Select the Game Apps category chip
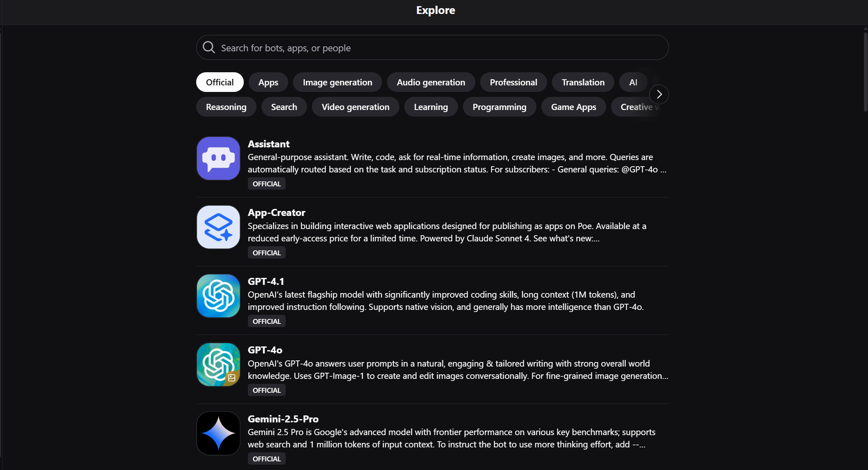868x470 pixels. click(x=574, y=107)
